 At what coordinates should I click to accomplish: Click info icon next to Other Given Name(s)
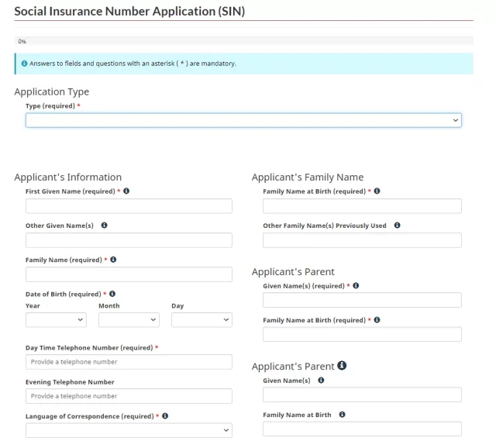pos(104,226)
